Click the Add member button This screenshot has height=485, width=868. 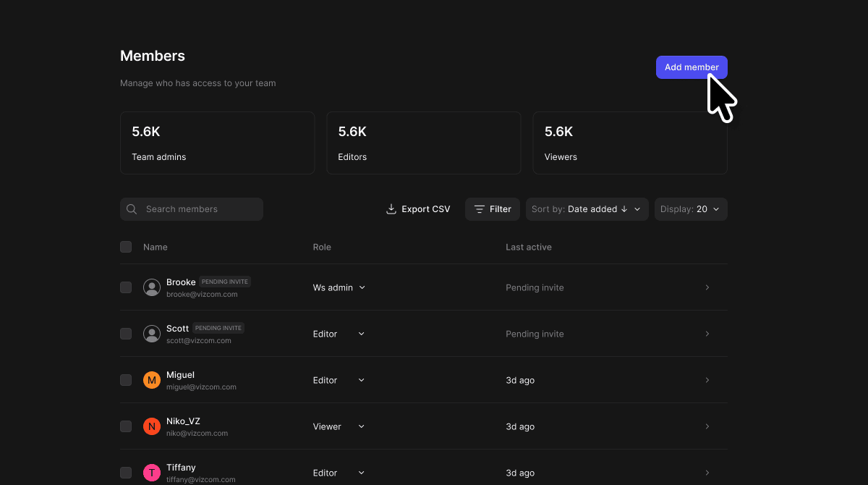point(692,67)
